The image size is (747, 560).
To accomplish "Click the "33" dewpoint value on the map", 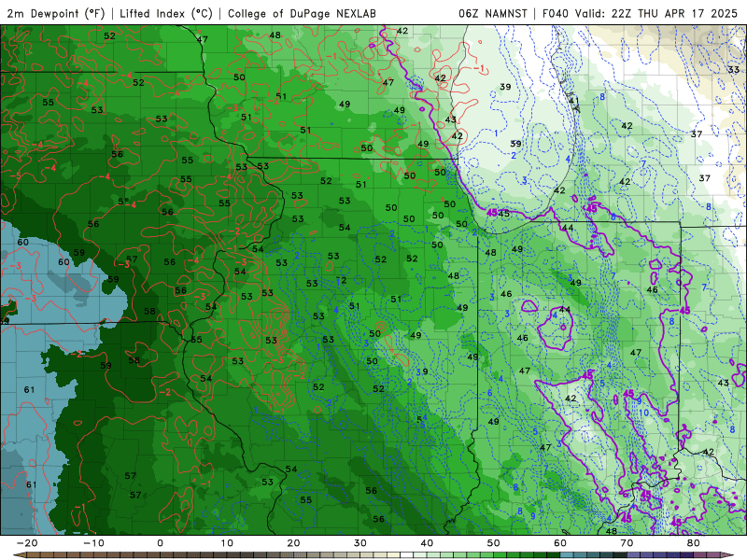I will pyautogui.click(x=734, y=69).
